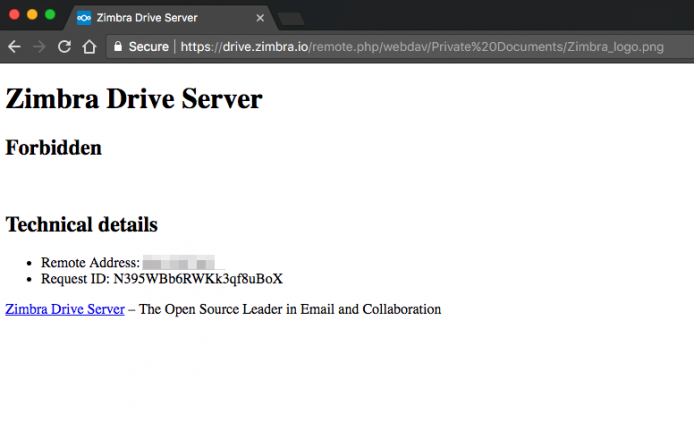Click the Secure padlock icon
This screenshot has width=694, height=430.
tap(118, 46)
